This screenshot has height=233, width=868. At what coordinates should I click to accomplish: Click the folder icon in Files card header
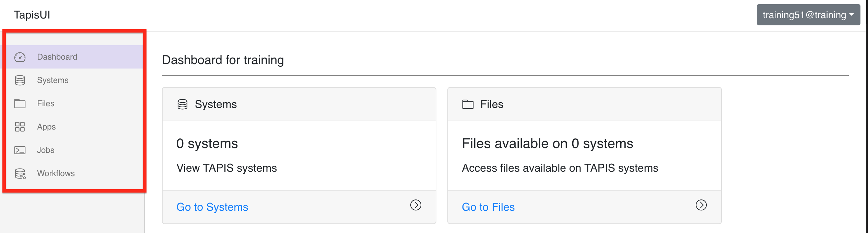[x=468, y=104]
